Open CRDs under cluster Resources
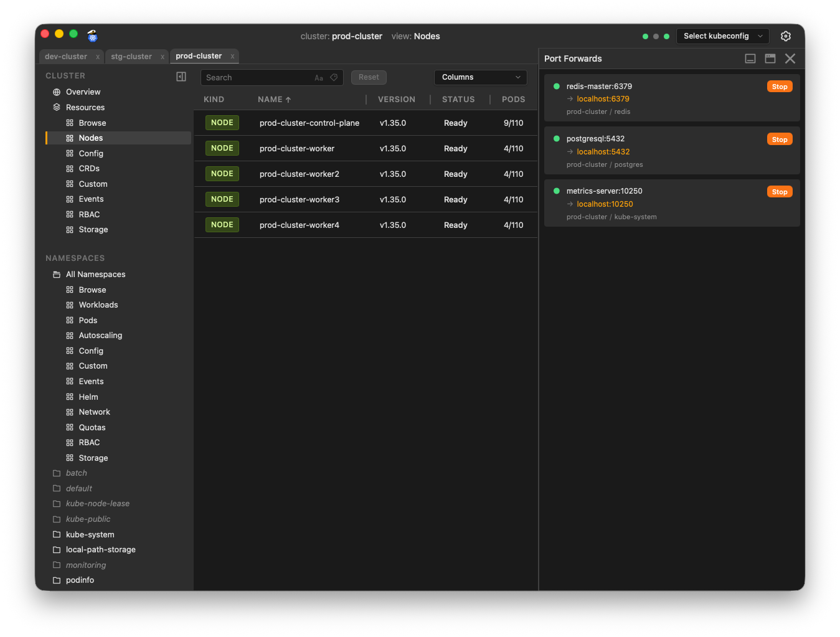This screenshot has height=637, width=840. click(x=88, y=168)
